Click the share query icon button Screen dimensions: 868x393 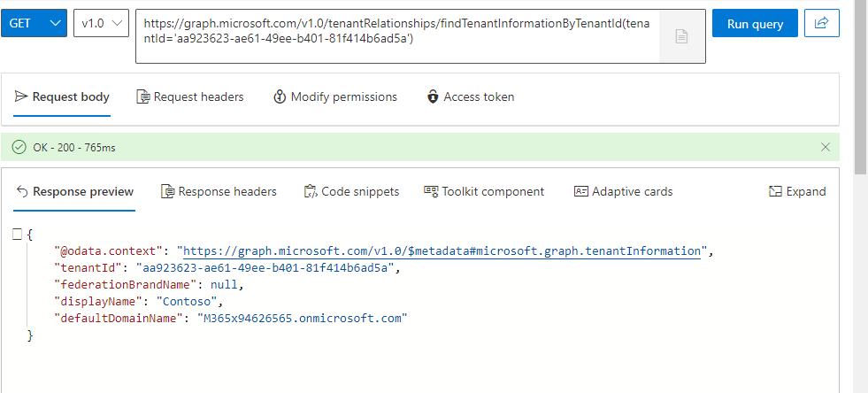click(x=821, y=23)
